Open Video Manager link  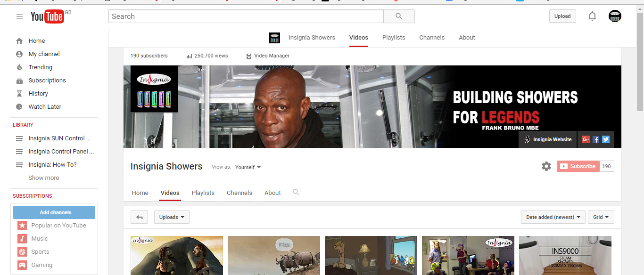tap(268, 56)
